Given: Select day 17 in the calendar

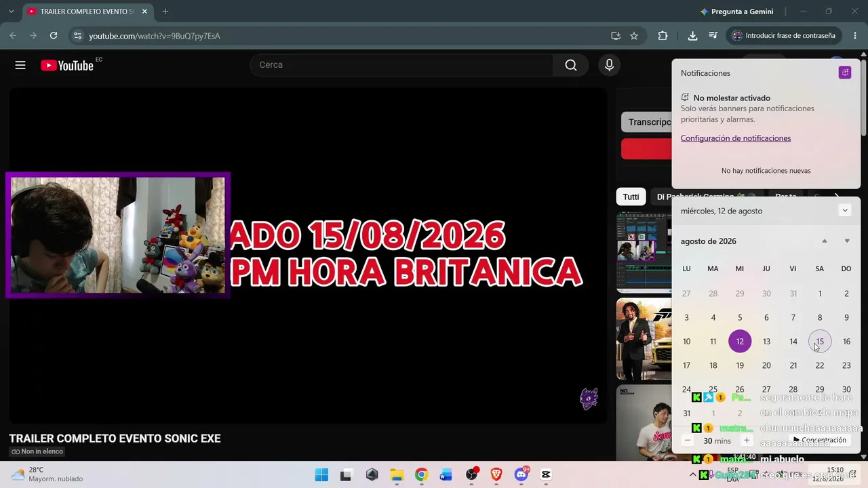Looking at the screenshot, I should tap(686, 365).
